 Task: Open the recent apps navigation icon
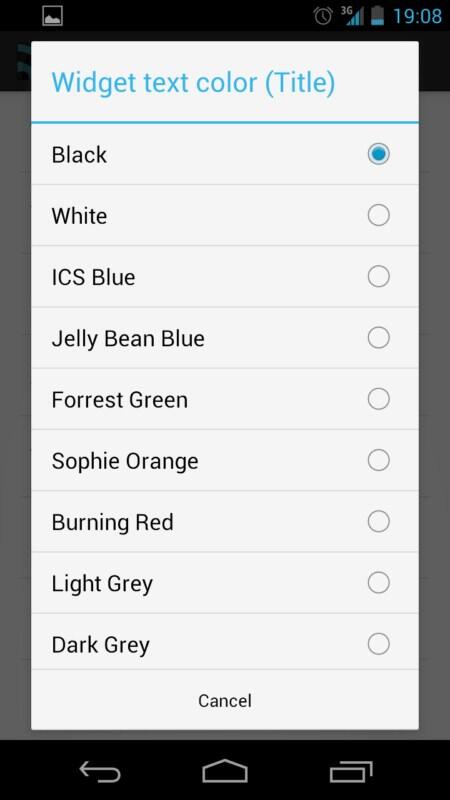351,771
